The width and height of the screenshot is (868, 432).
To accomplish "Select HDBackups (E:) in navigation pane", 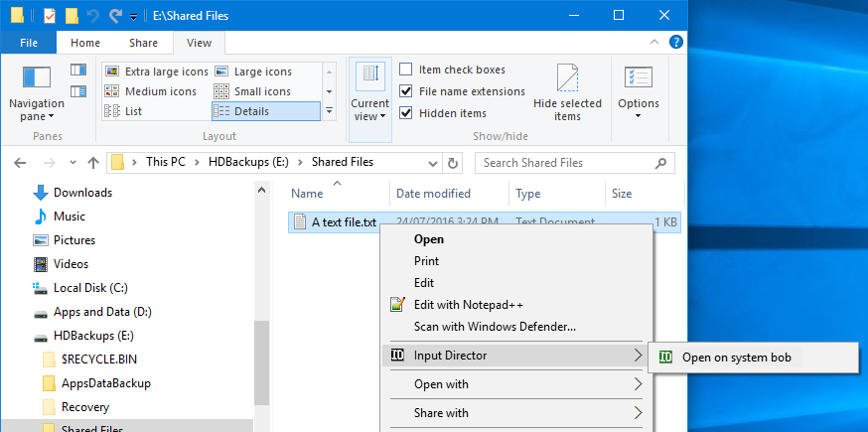I will coord(83,336).
